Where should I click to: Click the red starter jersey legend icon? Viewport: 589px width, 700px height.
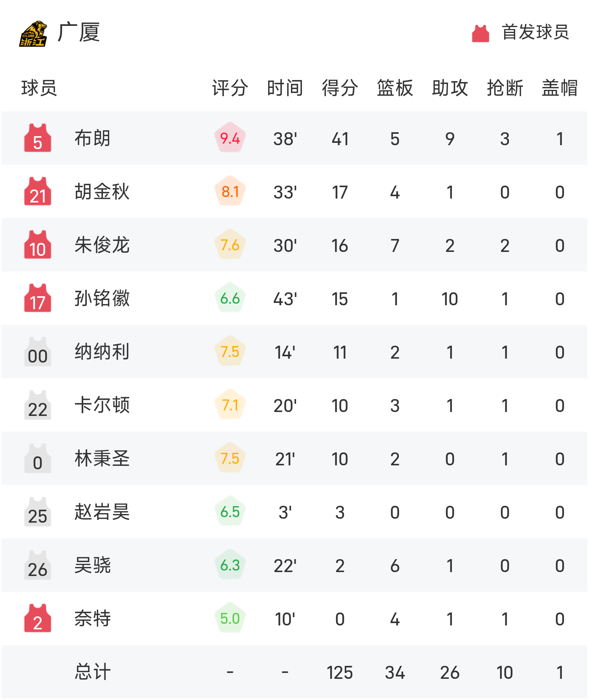[x=480, y=33]
